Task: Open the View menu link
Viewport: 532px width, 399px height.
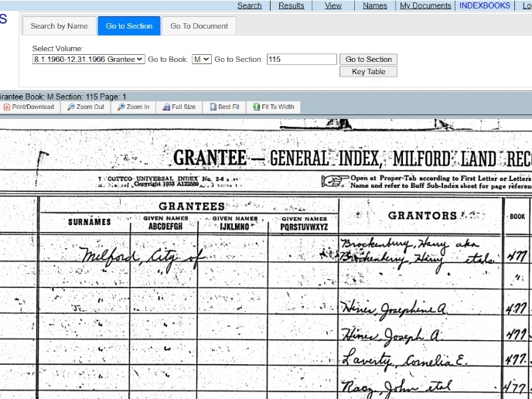Action: click(x=332, y=5)
